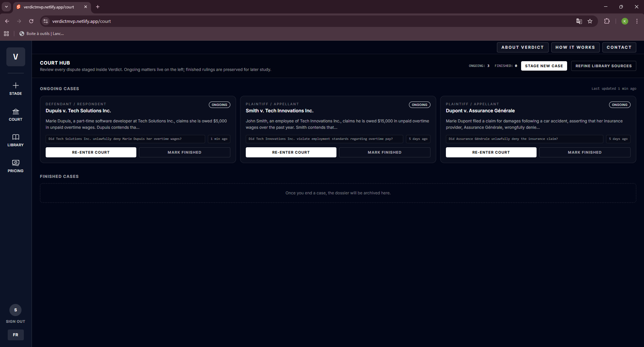Click Dupuis v. Tech Solutions Inc. title
Viewport: 644px width, 347px height.
pyautogui.click(x=78, y=111)
